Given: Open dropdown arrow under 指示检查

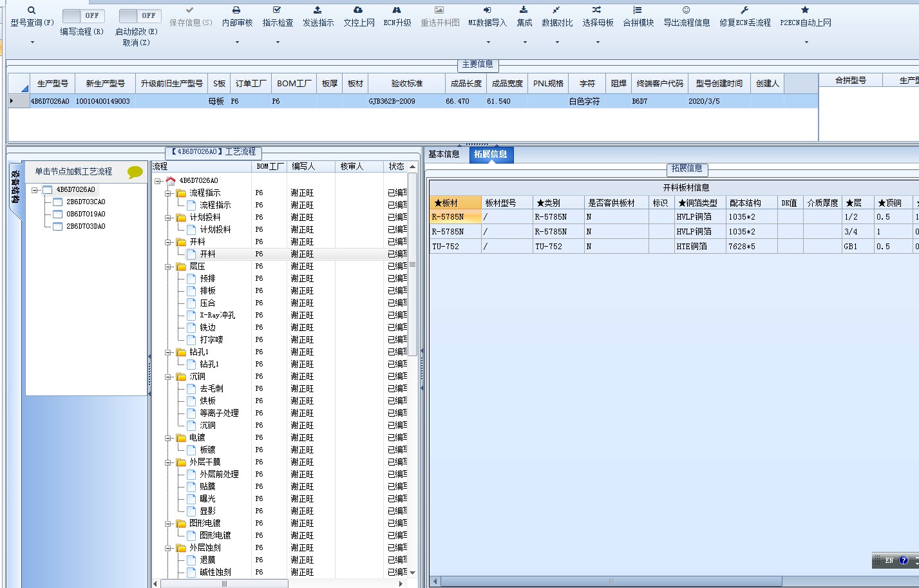Looking at the screenshot, I should click(x=278, y=43).
